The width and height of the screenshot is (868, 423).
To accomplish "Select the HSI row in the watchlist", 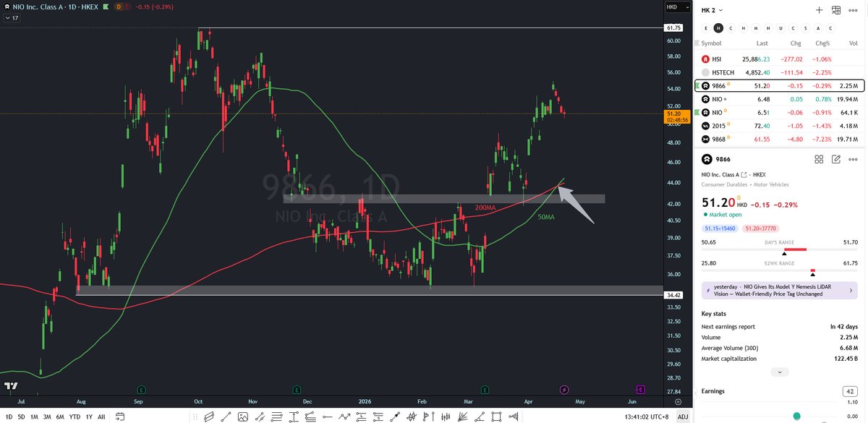I will click(780, 59).
